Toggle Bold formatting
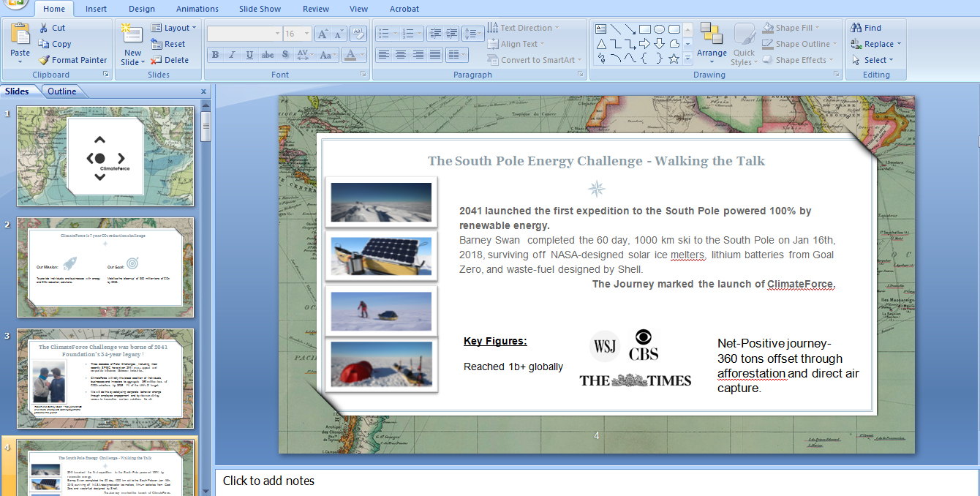Screen dimensions: 980x496 click(x=215, y=55)
